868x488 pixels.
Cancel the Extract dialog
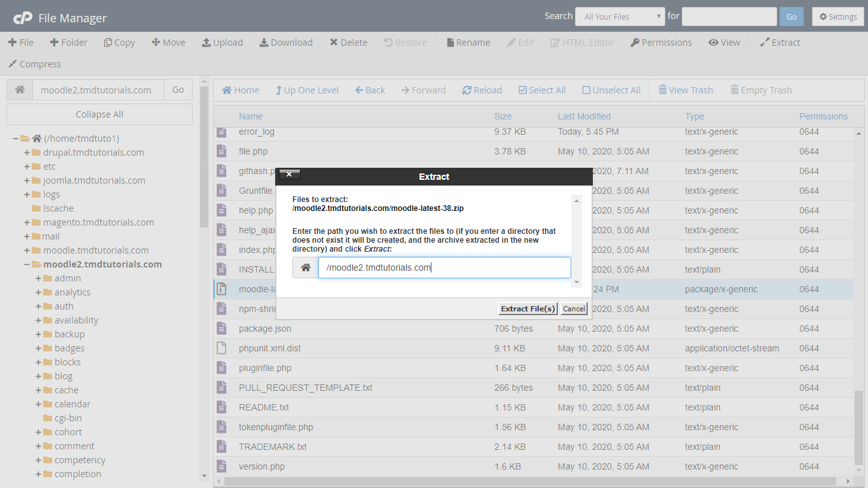[x=573, y=309]
